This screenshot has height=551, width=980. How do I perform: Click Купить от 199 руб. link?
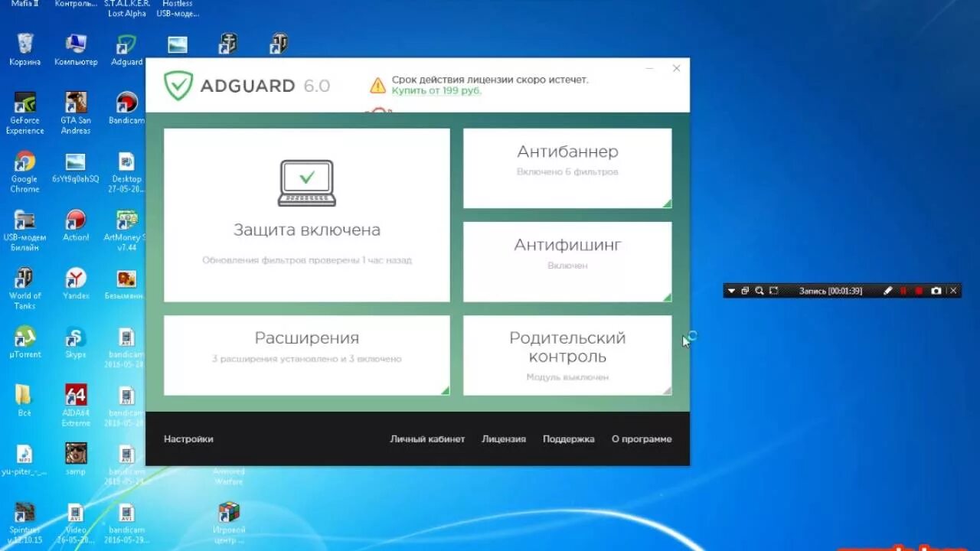click(x=436, y=90)
